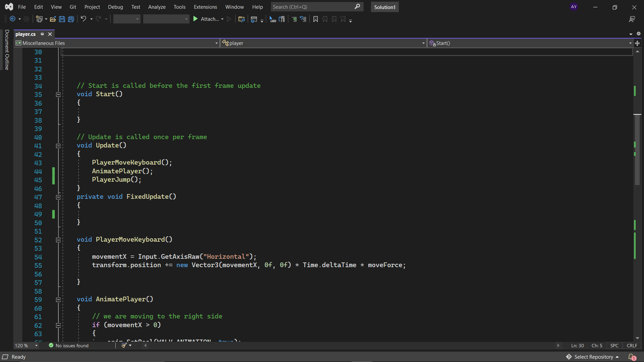The height and width of the screenshot is (362, 644).
Task: Click the Undo arrow icon
Action: (84, 19)
